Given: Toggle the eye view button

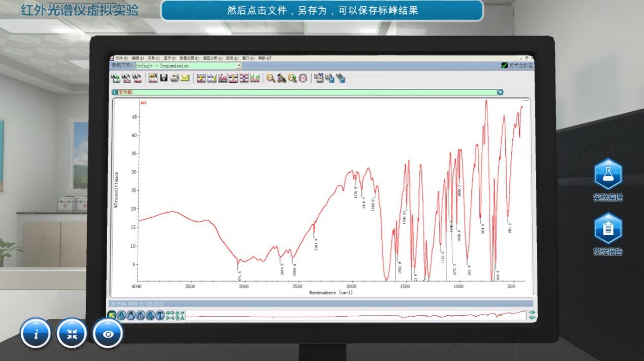Looking at the screenshot, I should 108,334.
